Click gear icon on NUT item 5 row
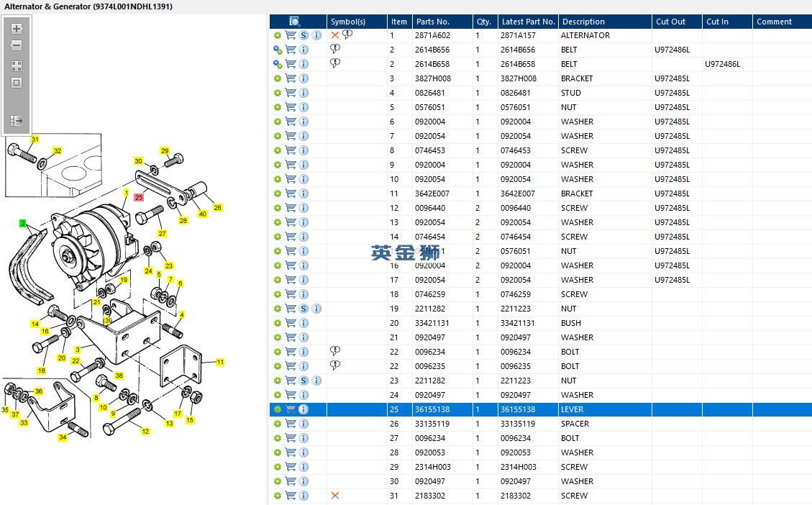 pyautogui.click(x=278, y=107)
